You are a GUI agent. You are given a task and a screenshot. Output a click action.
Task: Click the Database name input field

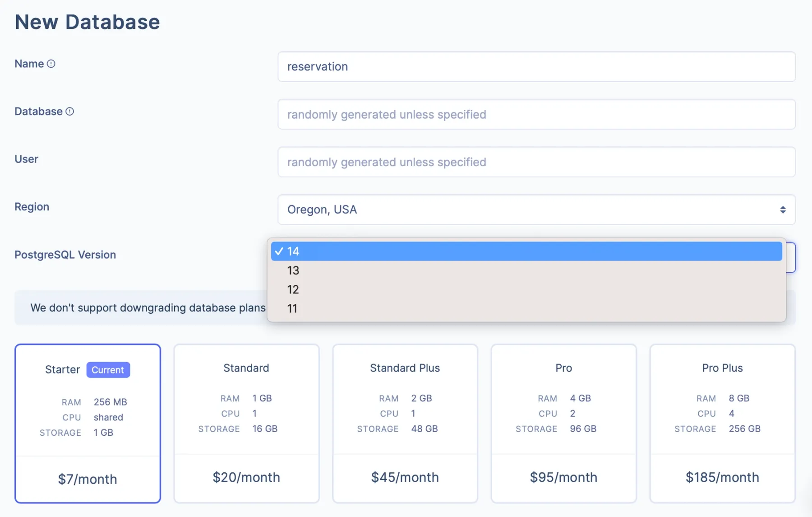[x=537, y=114]
